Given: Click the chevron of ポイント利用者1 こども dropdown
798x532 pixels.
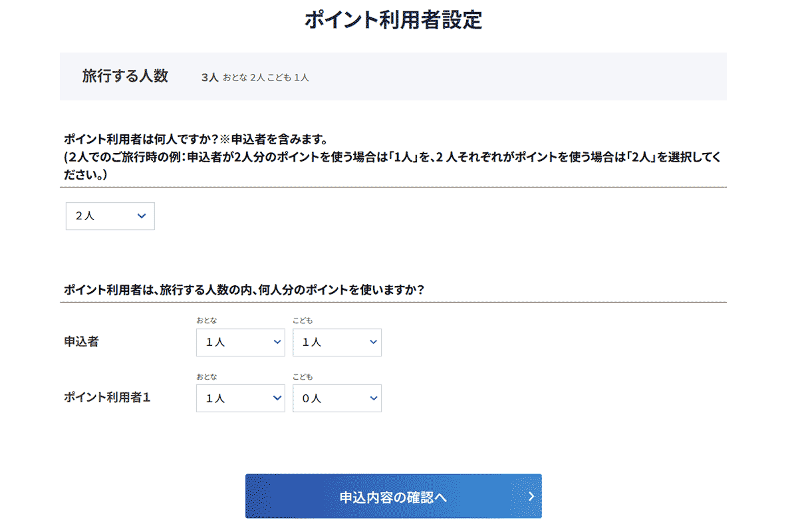Looking at the screenshot, I should coord(374,398).
